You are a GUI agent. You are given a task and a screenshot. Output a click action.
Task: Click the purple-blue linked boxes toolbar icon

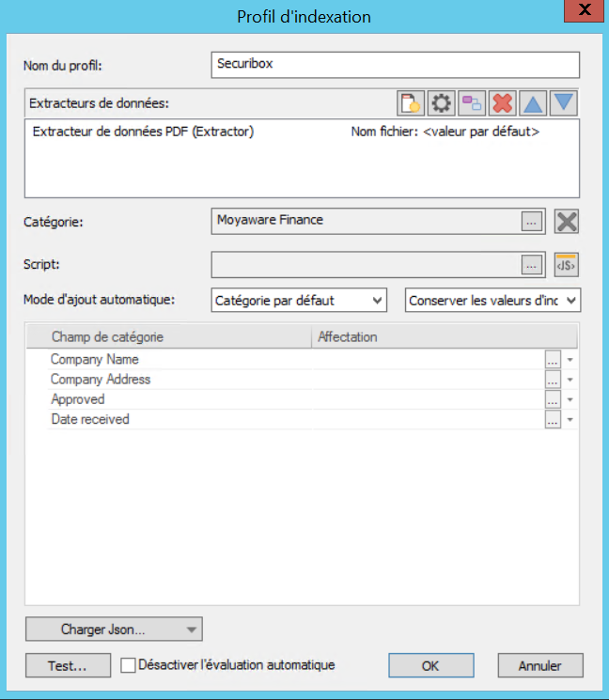[472, 103]
